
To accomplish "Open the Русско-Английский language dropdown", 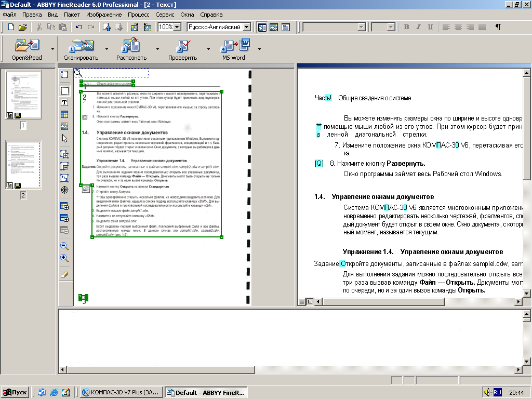I will click(x=247, y=27).
